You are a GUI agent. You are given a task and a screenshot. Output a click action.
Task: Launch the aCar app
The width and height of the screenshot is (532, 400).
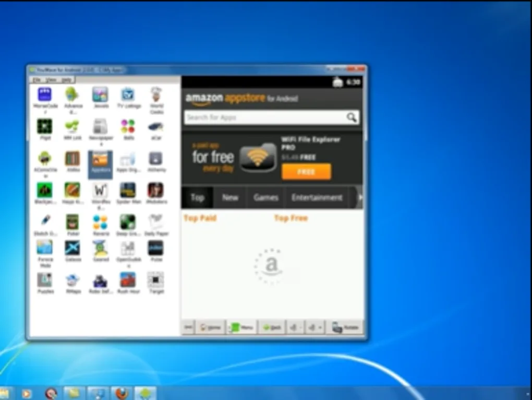pyautogui.click(x=156, y=127)
